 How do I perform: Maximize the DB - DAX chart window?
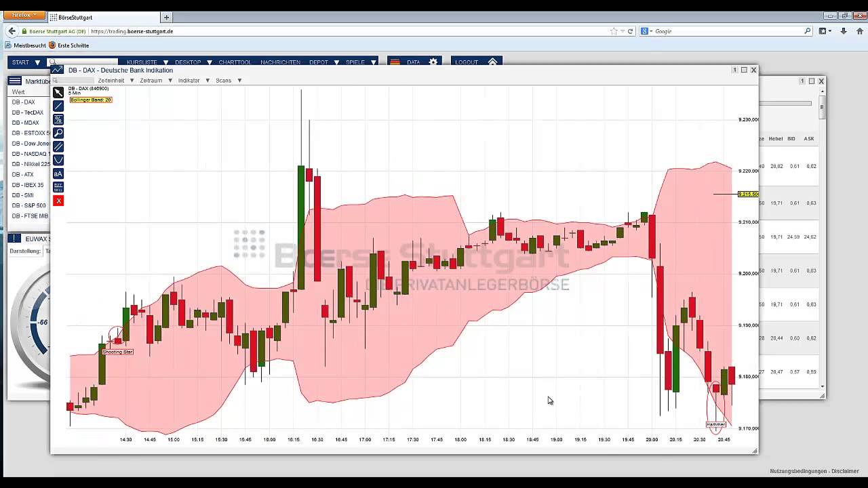pyautogui.click(x=744, y=70)
